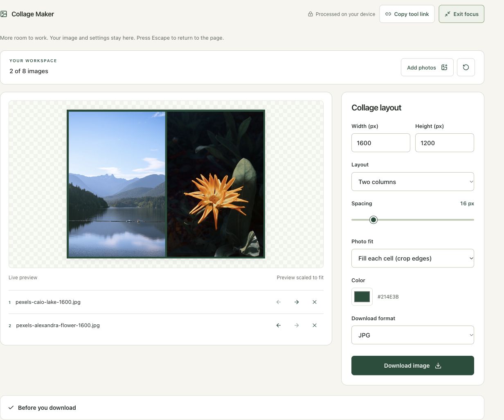Viewport: 504px width, 420px height.
Task: Click the Copy tool link button
Action: click(407, 14)
